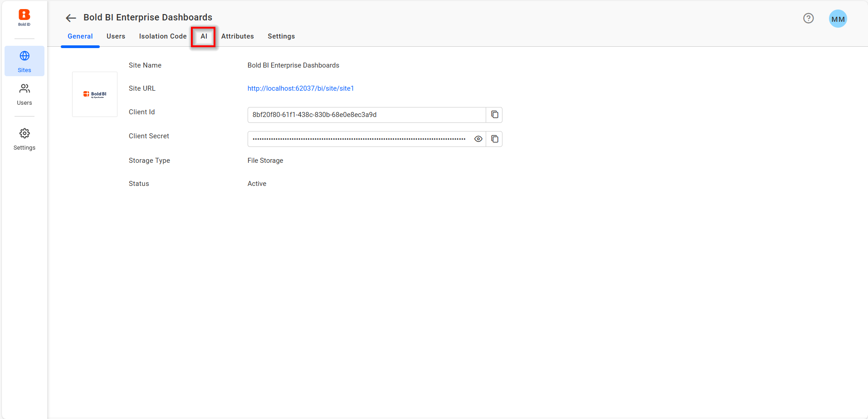This screenshot has height=419, width=868.
Task: Open the Settings tab of the site
Action: click(281, 36)
